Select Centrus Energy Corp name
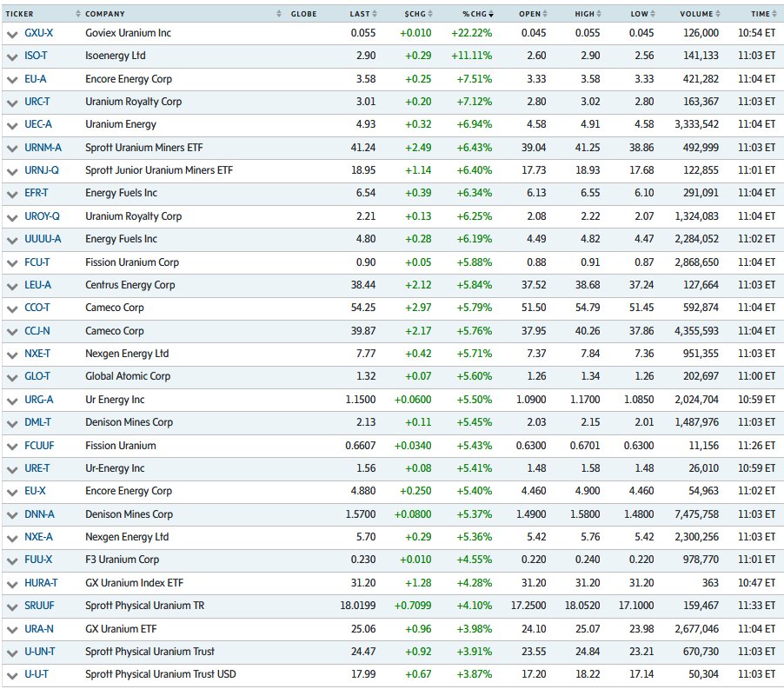Screen dimensions: 784x689 [130, 285]
